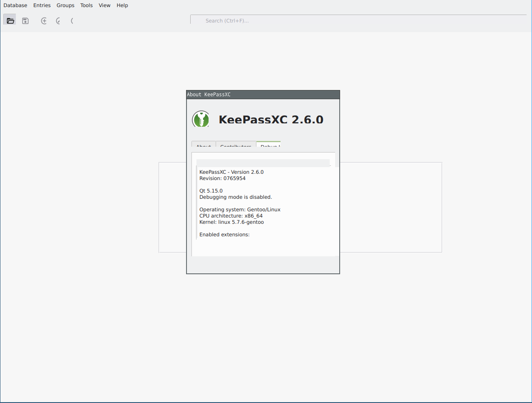Open the Entries menu

click(42, 5)
